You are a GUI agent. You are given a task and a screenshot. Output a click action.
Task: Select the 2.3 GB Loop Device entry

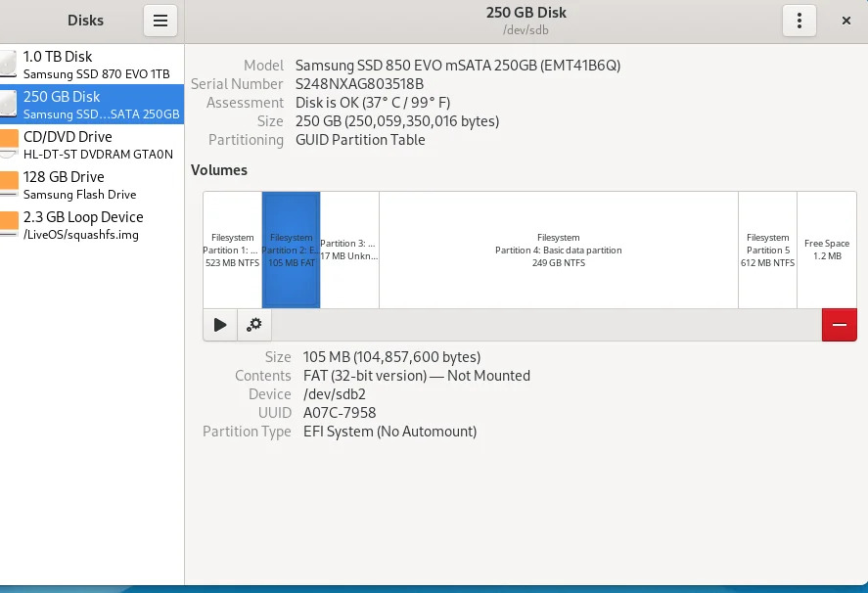92,224
